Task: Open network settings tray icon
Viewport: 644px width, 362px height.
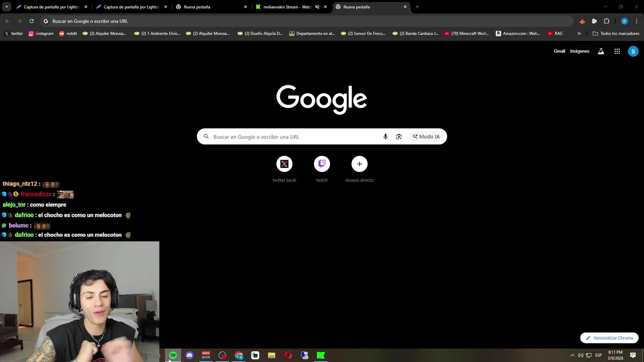Action: (589, 355)
